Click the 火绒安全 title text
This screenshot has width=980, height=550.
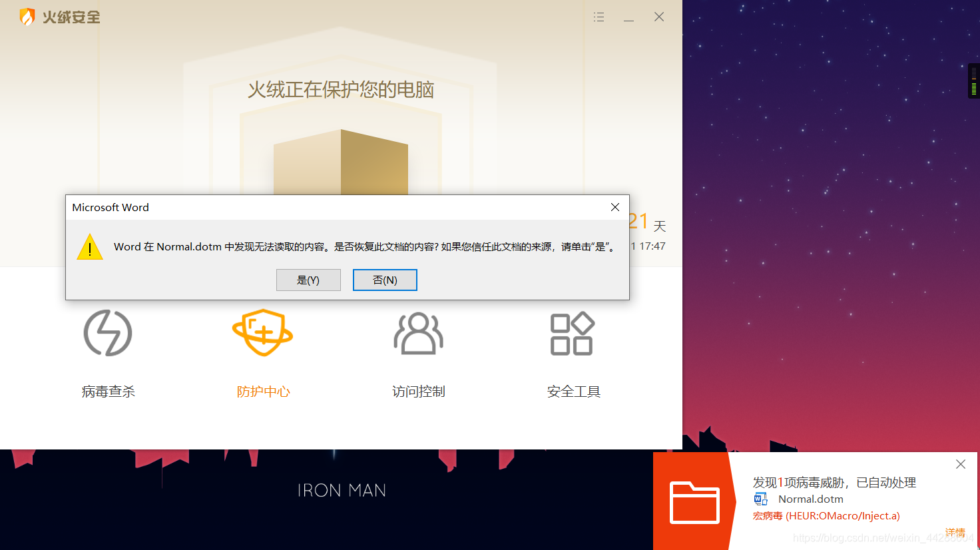tap(71, 17)
